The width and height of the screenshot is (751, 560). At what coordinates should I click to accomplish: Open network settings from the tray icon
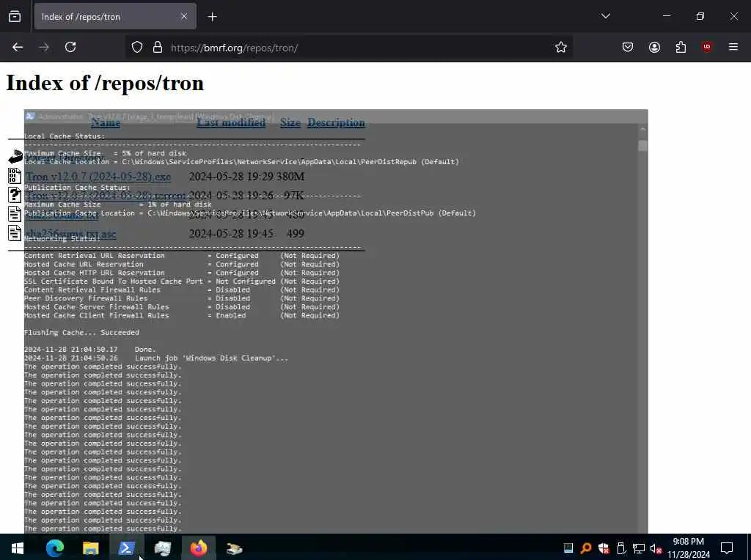639,548
